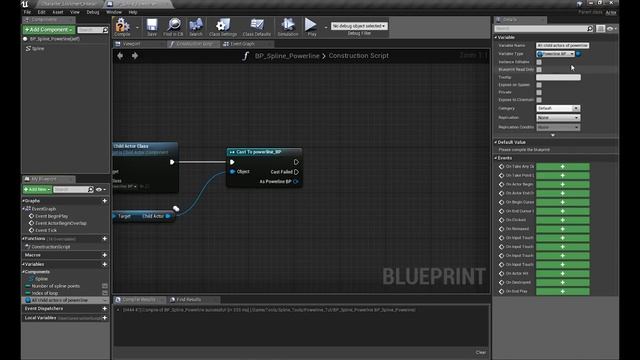Click the Add Component button
Image resolution: width=640 pixels, height=360 pixels.
(49, 30)
